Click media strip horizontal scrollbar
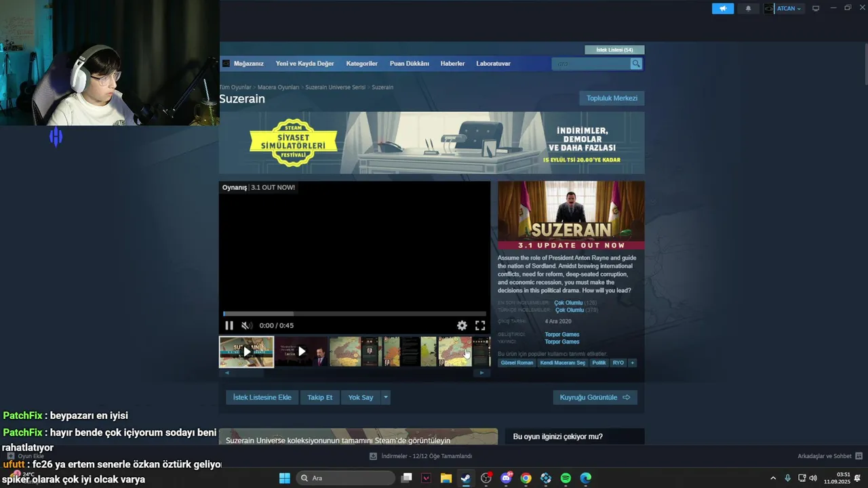868x488 pixels. pos(354,373)
